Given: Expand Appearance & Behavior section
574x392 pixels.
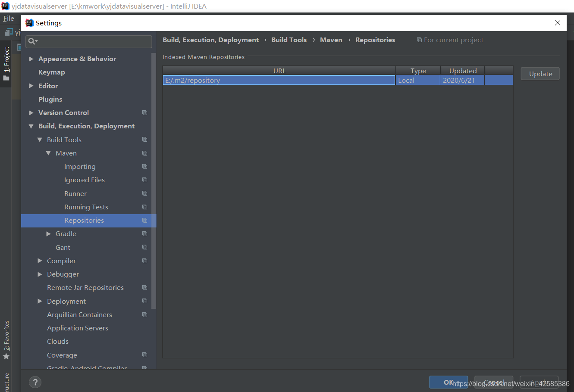Looking at the screenshot, I should 31,59.
